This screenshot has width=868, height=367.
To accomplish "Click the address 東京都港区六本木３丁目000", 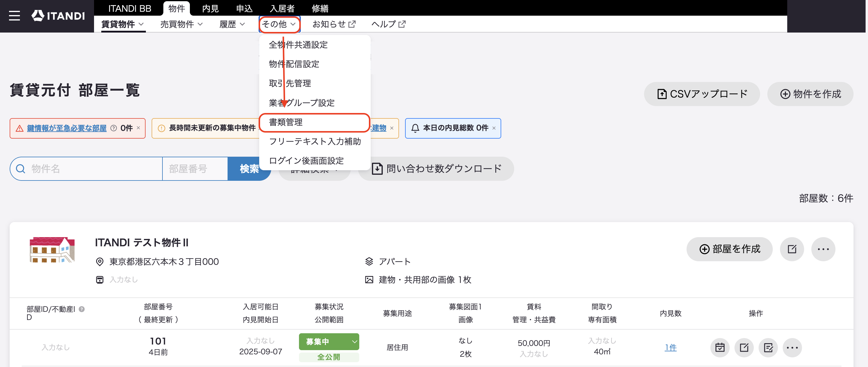I will coord(164,262).
